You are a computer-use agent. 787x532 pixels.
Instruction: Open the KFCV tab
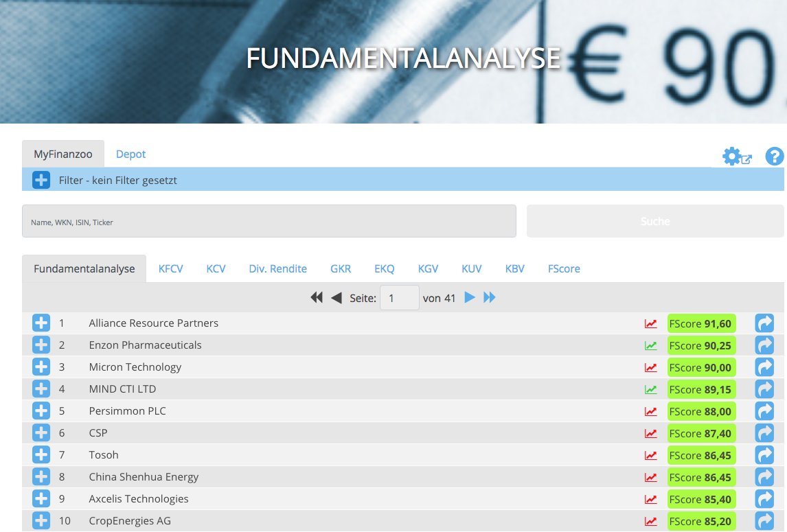170,268
